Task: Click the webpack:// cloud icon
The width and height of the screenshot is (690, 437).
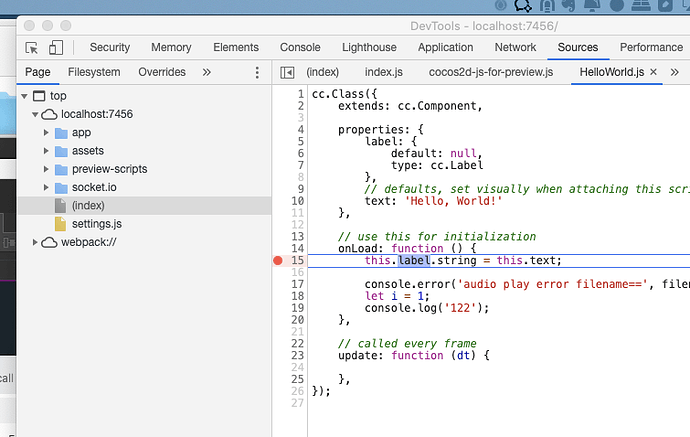Action: [x=49, y=242]
